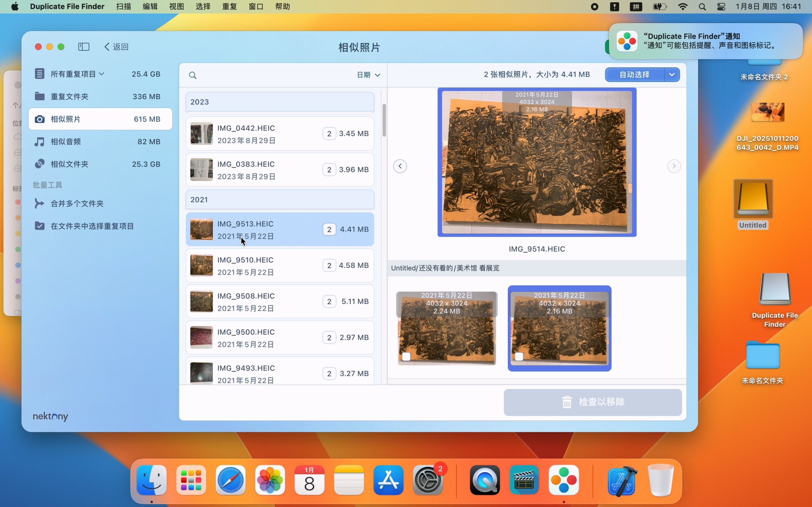Check the 2.16 MB photo thumbnail checkbox

pyautogui.click(x=519, y=356)
